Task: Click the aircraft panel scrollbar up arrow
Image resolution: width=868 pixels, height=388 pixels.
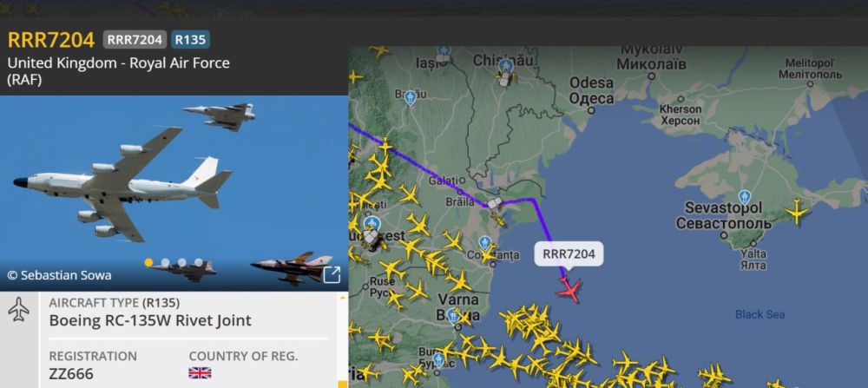Action: 342,298
